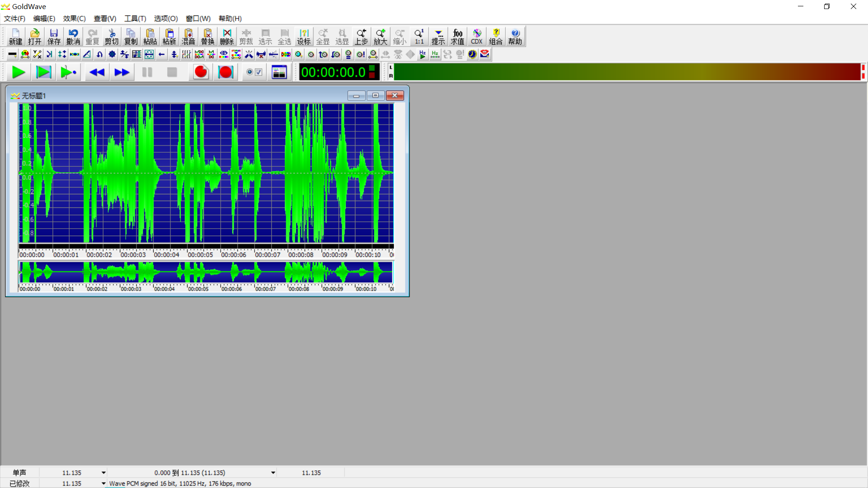This screenshot has width=868, height=488.
Task: Mix clipboard audio with 混音
Action: click(x=189, y=37)
